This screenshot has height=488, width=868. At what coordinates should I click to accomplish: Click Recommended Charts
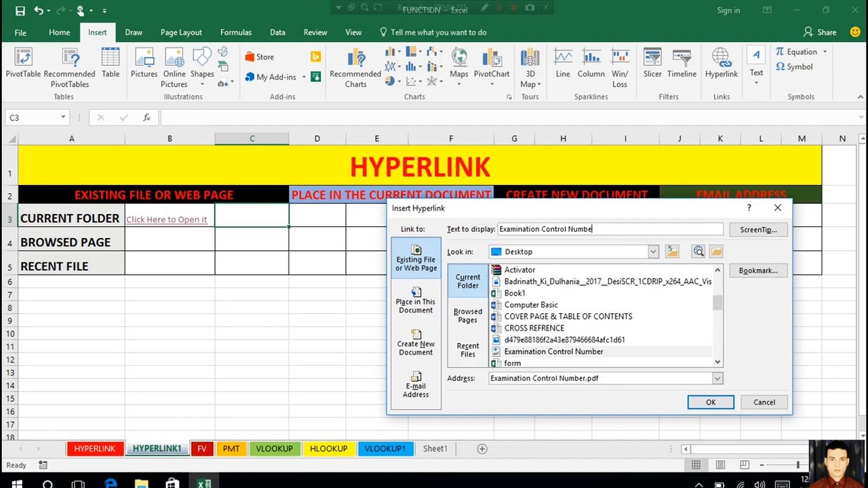(355, 68)
